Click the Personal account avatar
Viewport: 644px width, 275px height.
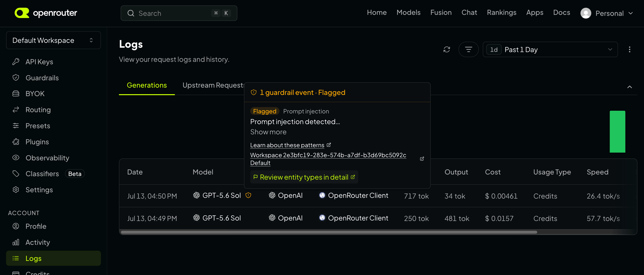click(x=586, y=13)
